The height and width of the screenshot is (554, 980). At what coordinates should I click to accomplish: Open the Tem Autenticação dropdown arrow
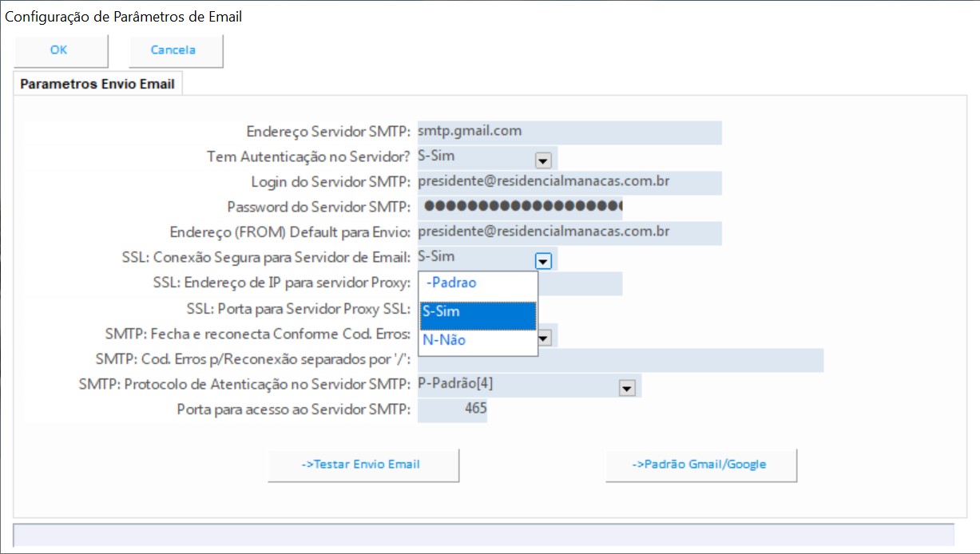[543, 160]
